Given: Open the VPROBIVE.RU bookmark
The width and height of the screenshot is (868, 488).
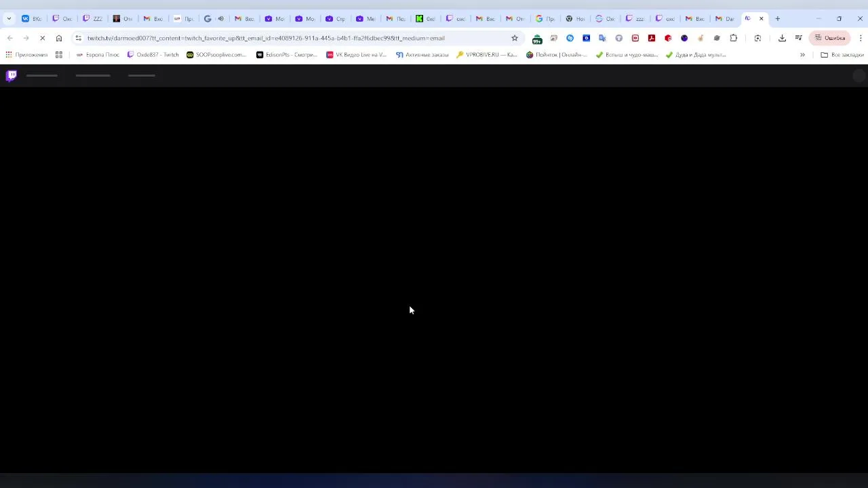Looking at the screenshot, I should pyautogui.click(x=487, y=55).
